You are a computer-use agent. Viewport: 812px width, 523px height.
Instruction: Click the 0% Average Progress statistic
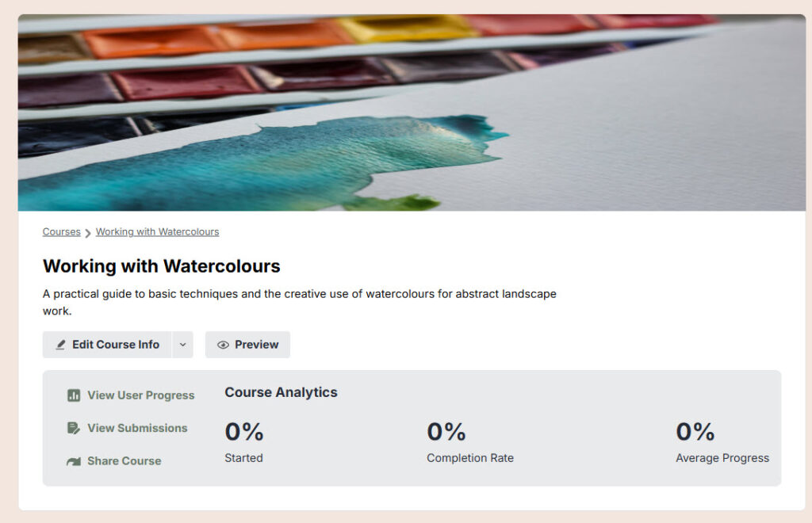pyautogui.click(x=695, y=432)
